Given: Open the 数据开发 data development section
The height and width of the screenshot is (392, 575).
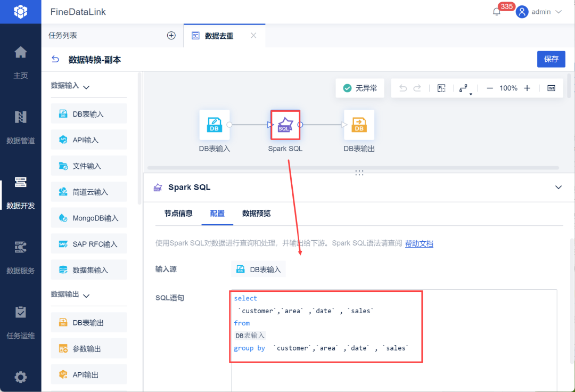Looking at the screenshot, I should click(21, 192).
